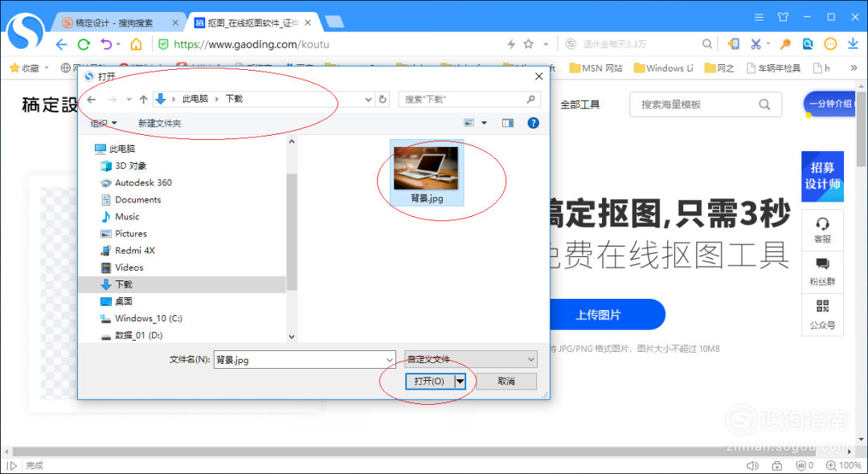This screenshot has height=474, width=868.
Task: Show the 公众号 QR code icon
Action: tap(823, 306)
